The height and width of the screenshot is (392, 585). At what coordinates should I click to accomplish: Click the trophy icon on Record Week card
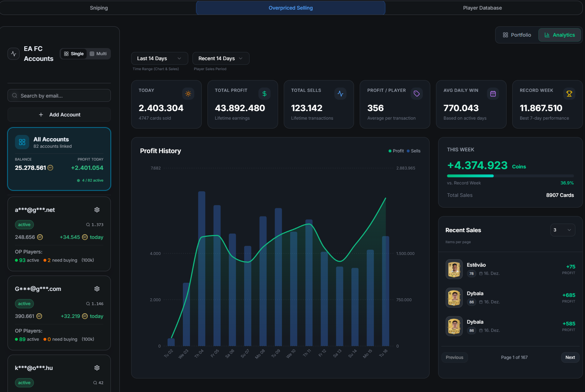point(569,94)
